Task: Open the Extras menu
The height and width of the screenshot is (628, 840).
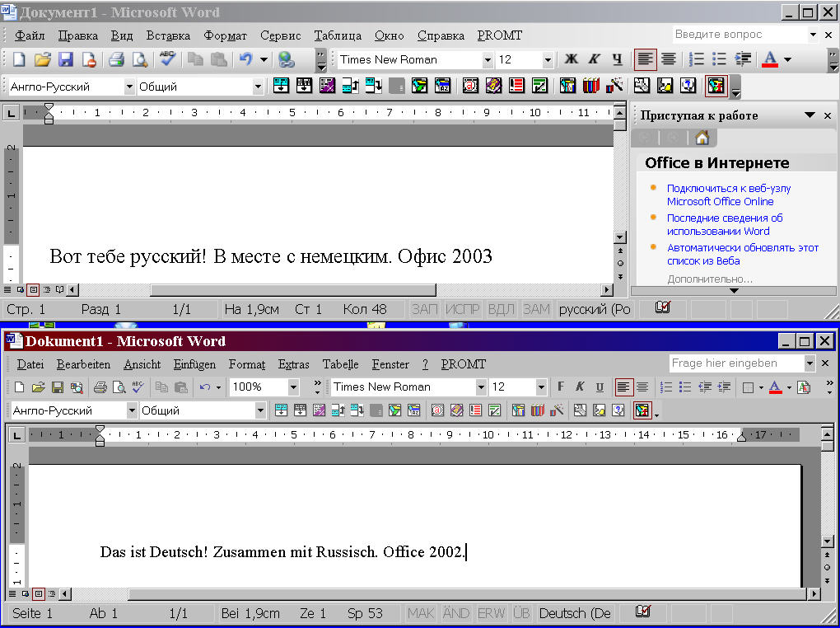Action: tap(293, 364)
